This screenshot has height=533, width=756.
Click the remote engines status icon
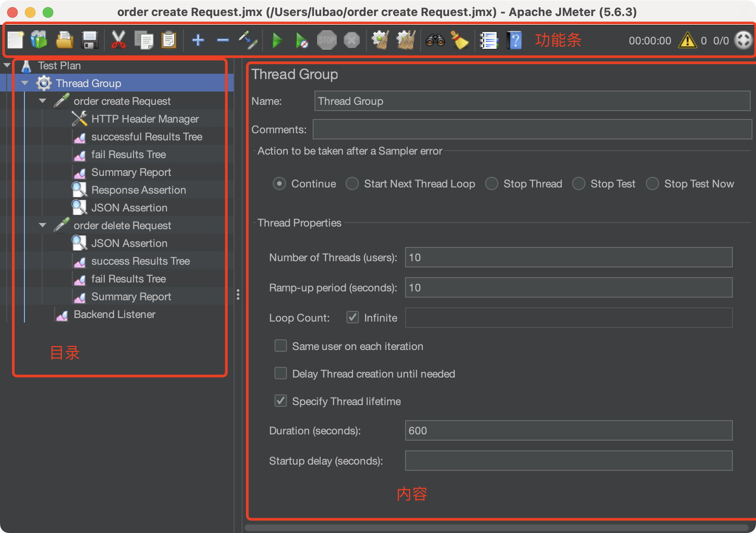coord(743,40)
